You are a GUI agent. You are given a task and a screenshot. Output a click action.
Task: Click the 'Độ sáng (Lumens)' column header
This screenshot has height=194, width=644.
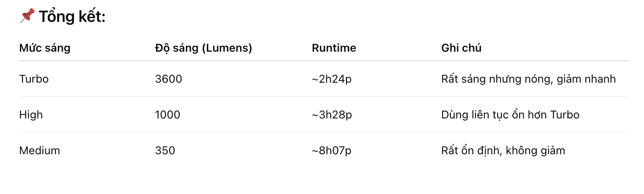pyautogui.click(x=203, y=48)
